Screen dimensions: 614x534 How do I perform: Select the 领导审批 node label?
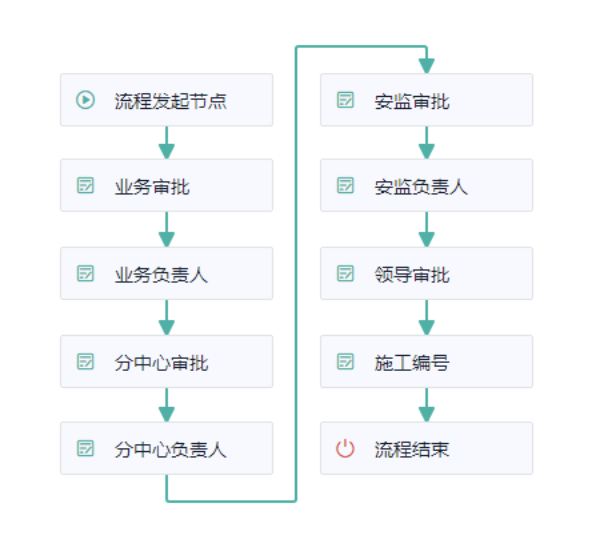pyautogui.click(x=412, y=274)
